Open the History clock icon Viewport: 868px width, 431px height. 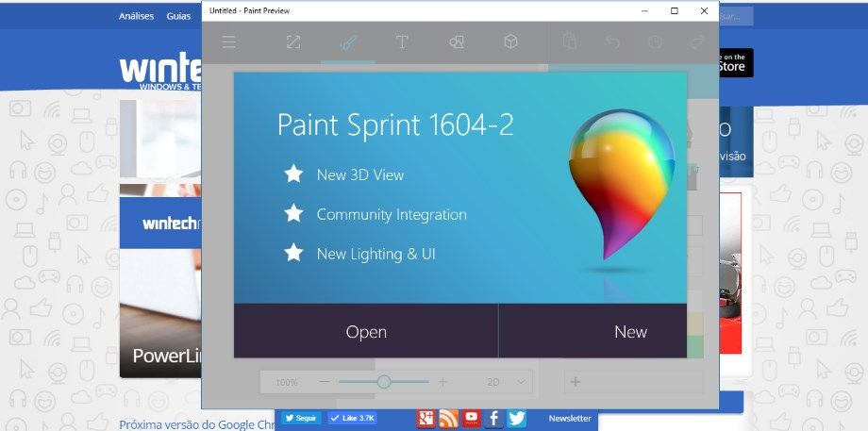(x=656, y=42)
